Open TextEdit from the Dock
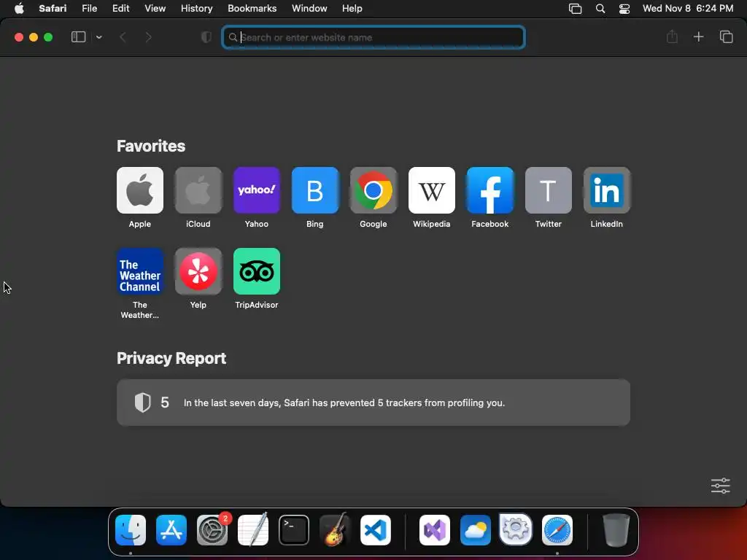Image resolution: width=747 pixels, height=560 pixels. click(x=253, y=529)
